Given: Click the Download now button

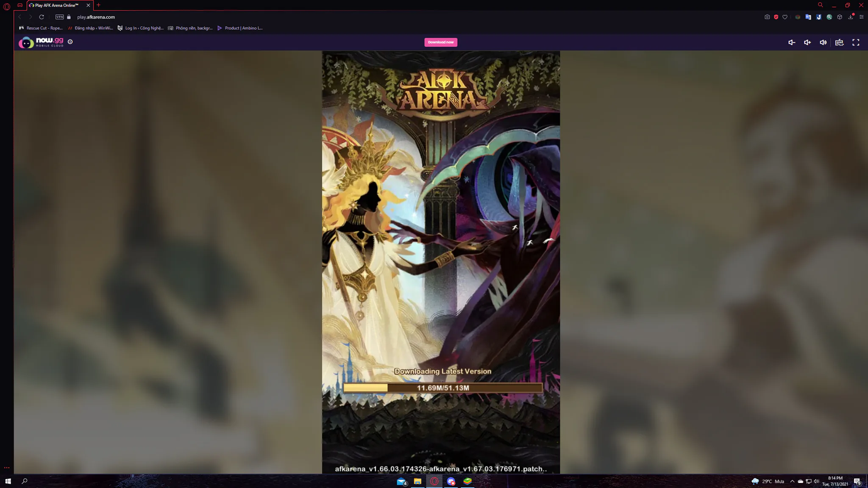Looking at the screenshot, I should [441, 42].
